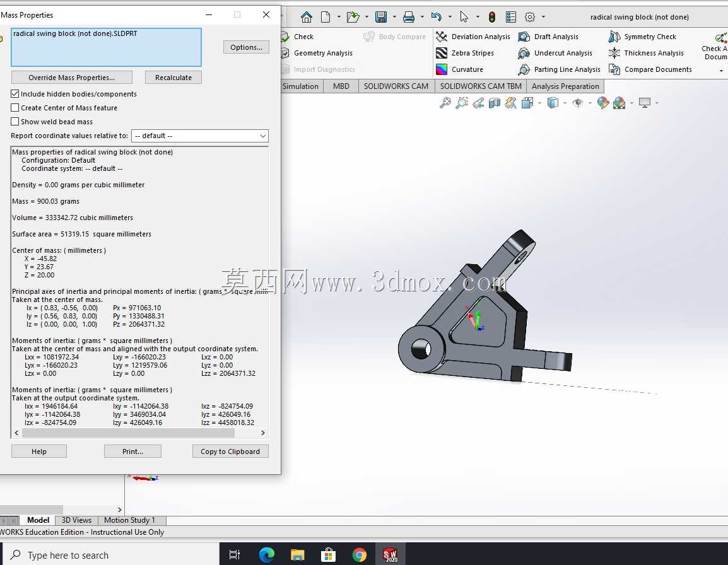Click Override Mass Properties button
The height and width of the screenshot is (565, 728).
click(x=71, y=78)
